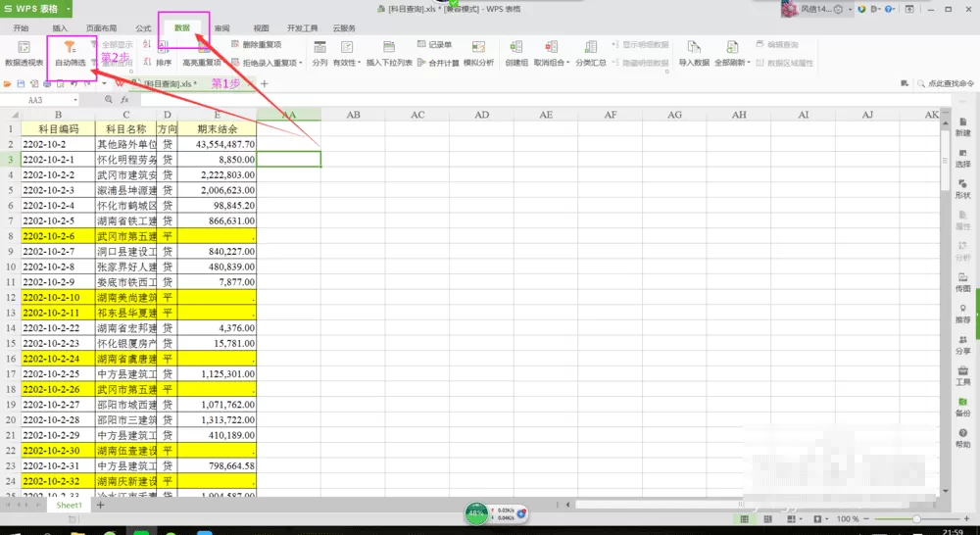This screenshot has height=535, width=980.
Task: Open the 记录单 record form
Action: pos(434,44)
